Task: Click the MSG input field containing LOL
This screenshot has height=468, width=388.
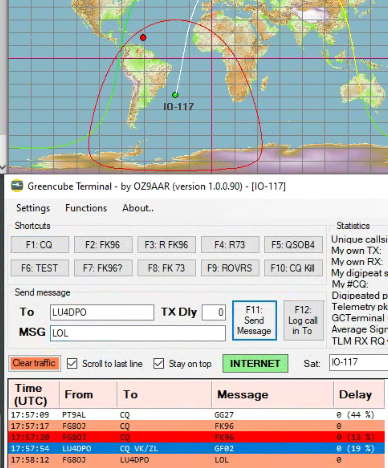Action: [138, 333]
